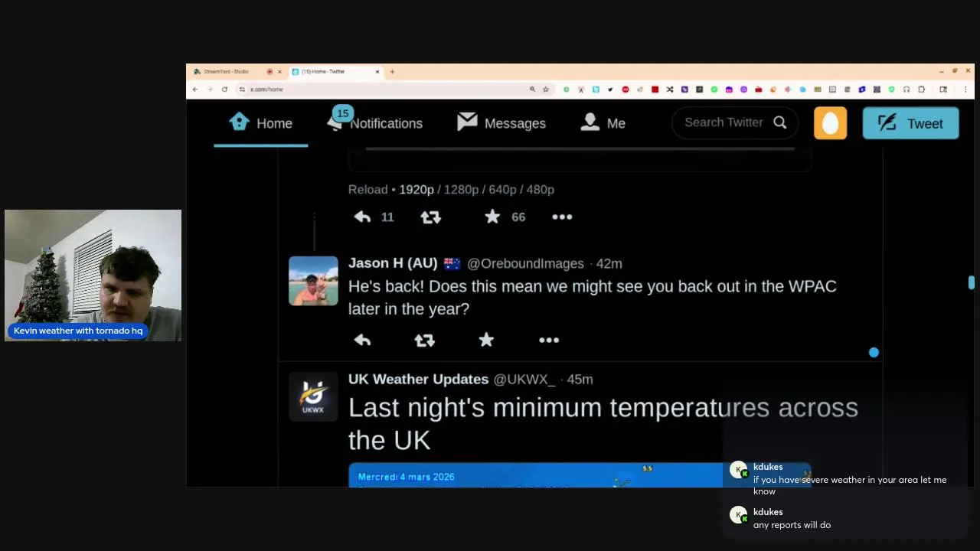The height and width of the screenshot is (551, 980).
Task: Reload the browser page
Action: click(224, 90)
